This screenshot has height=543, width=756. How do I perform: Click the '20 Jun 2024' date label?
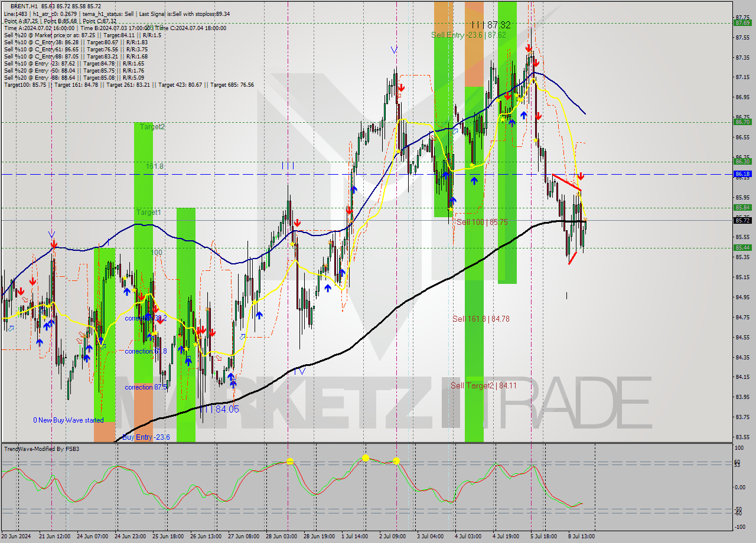click(x=17, y=537)
